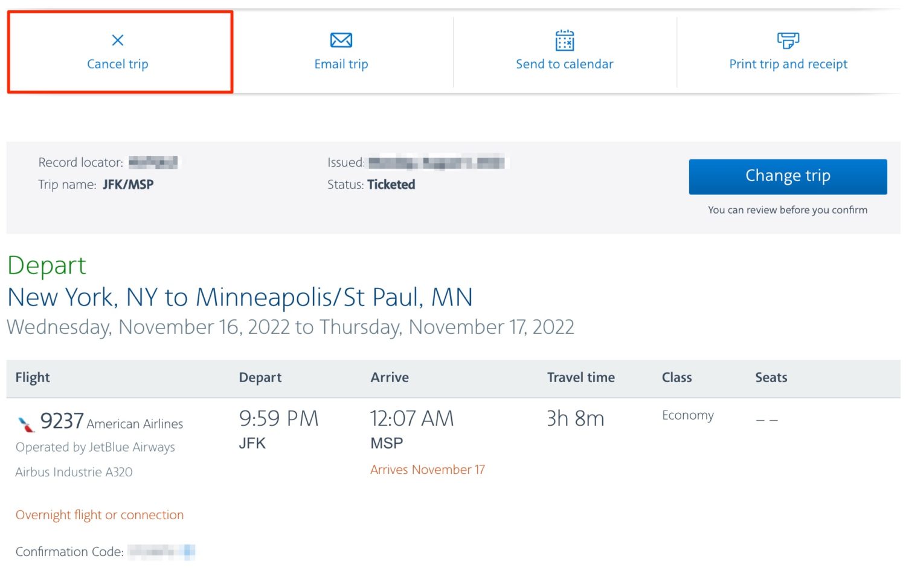Click the Send to calendar icon
This screenshot has width=906, height=588.
[x=564, y=40]
